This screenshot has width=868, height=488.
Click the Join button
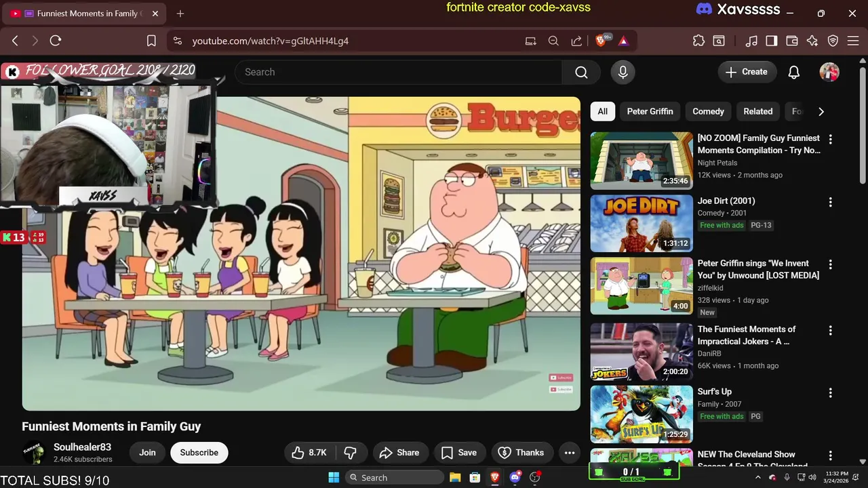coord(147,453)
